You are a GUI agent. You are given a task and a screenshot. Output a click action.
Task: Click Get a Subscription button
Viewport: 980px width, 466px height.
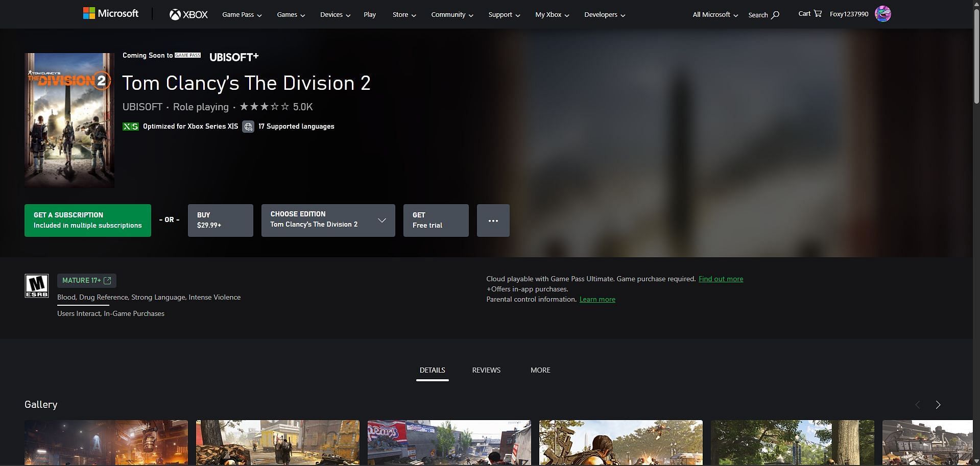click(88, 220)
